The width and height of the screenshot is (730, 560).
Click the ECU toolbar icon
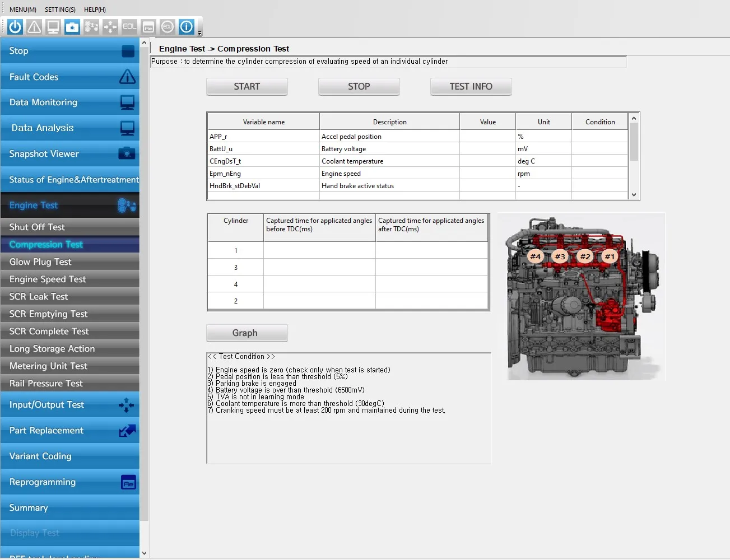[x=168, y=27]
